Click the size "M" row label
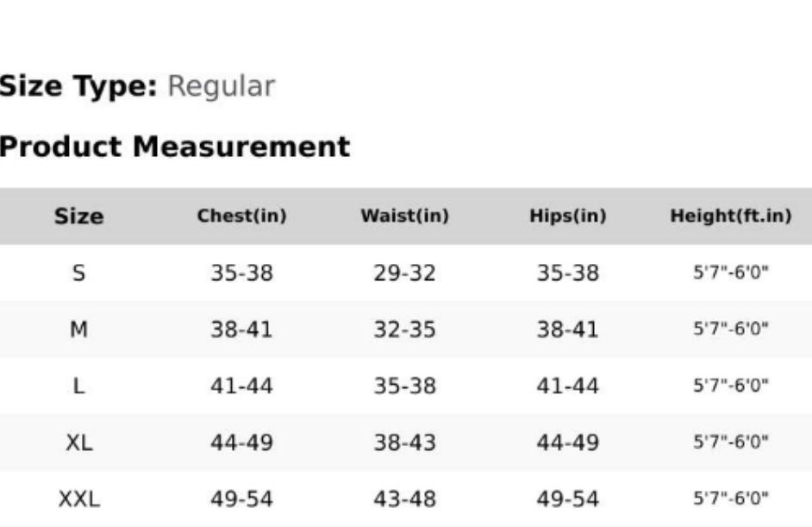 pyautogui.click(x=78, y=329)
